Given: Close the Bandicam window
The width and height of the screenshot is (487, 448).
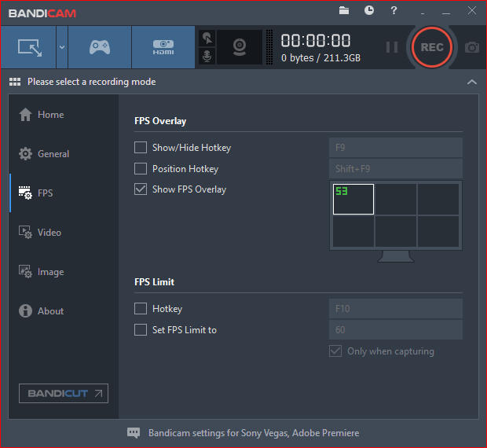Looking at the screenshot, I should point(472,10).
